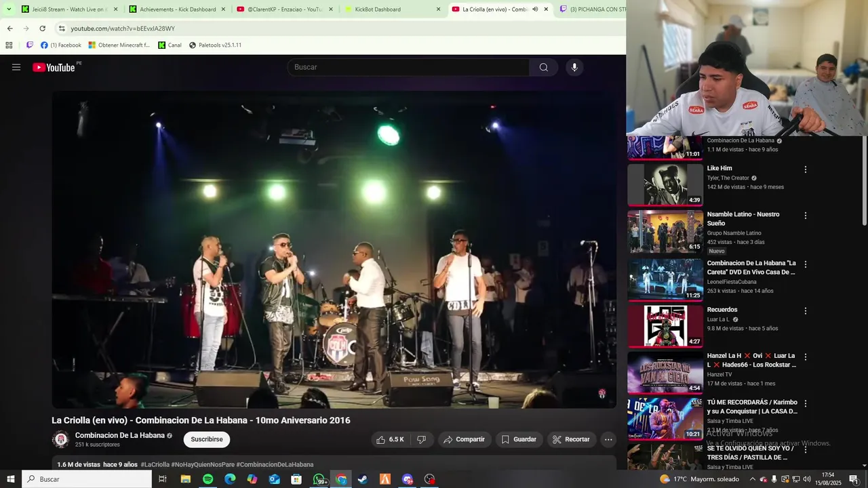This screenshot has height=488, width=868.
Task: Activate voice search microphone button
Action: tap(574, 67)
